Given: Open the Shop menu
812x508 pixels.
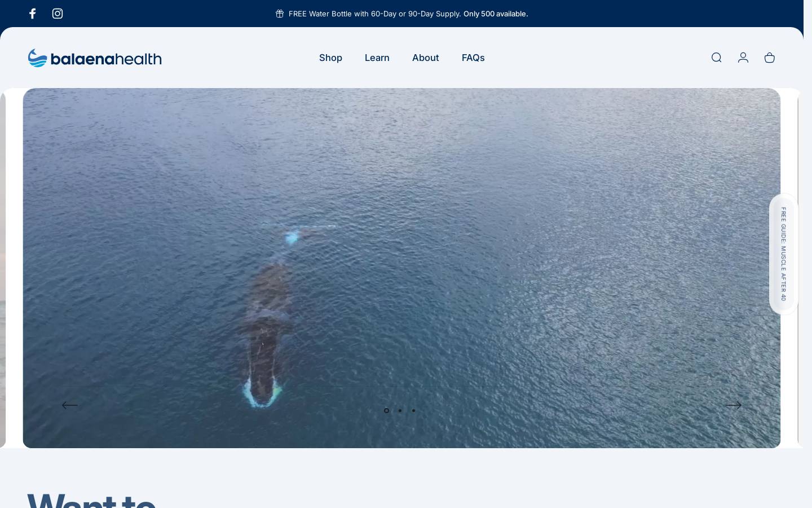Looking at the screenshot, I should (330, 58).
